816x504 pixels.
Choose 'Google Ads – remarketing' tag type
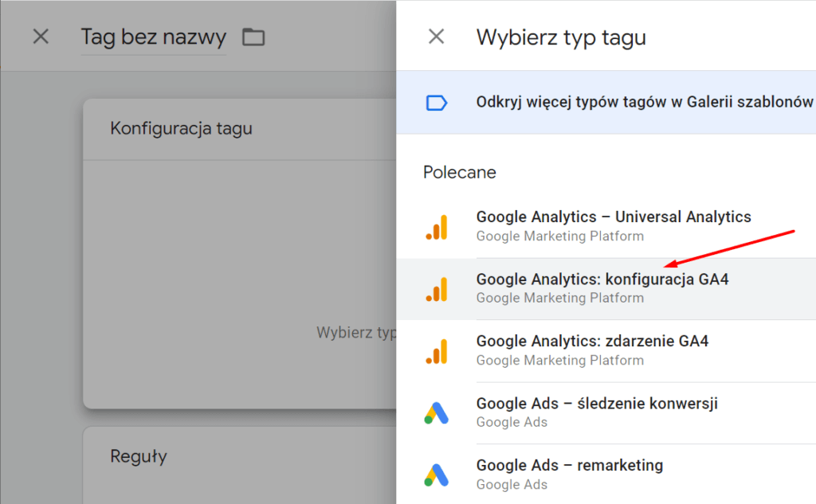coord(606,475)
